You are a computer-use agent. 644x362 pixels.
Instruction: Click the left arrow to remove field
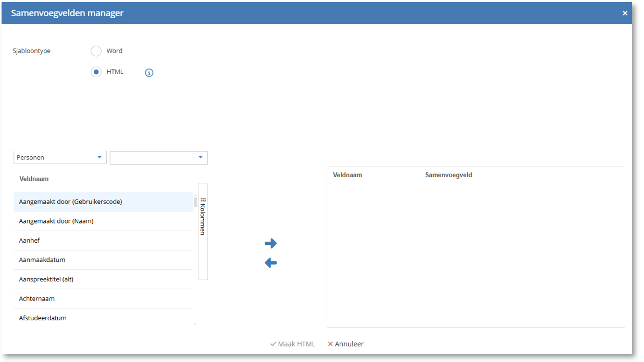[271, 263]
